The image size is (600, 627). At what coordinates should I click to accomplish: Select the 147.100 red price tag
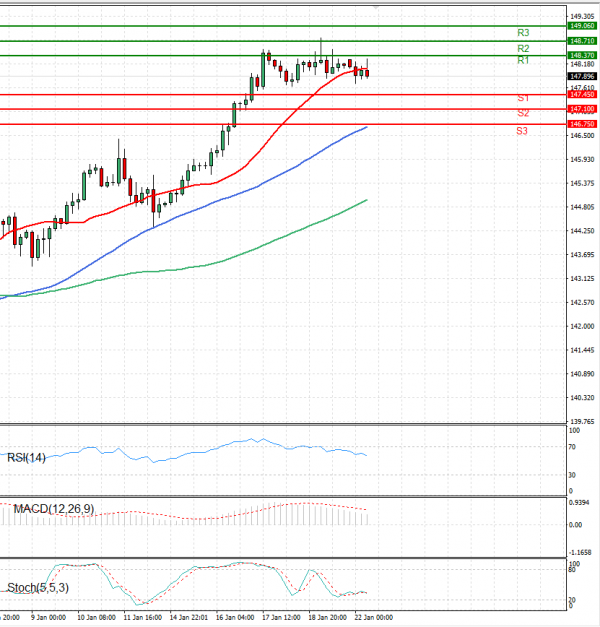click(582, 109)
